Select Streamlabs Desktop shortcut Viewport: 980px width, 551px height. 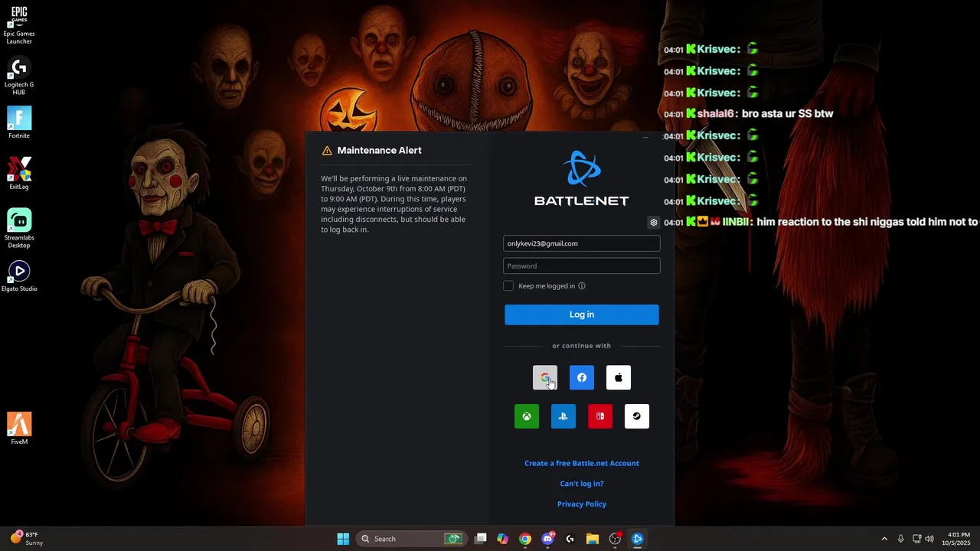[19, 228]
